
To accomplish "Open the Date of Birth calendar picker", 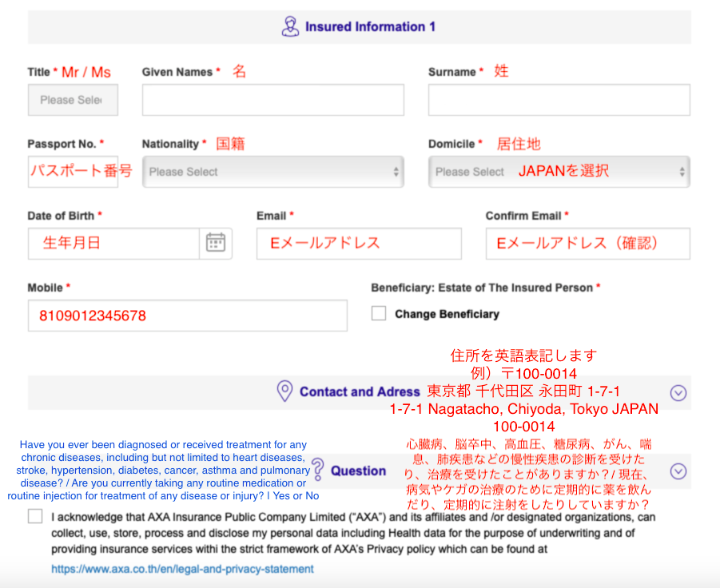I will tap(215, 243).
